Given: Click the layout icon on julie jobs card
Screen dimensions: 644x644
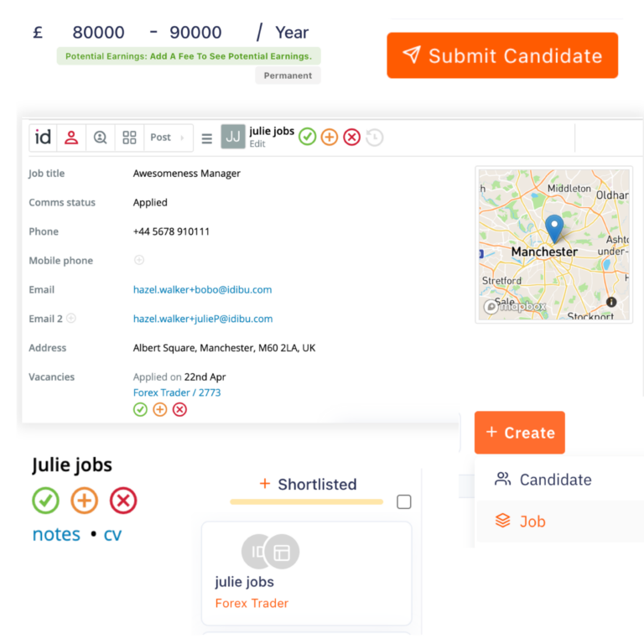Looking at the screenshot, I should tap(282, 552).
